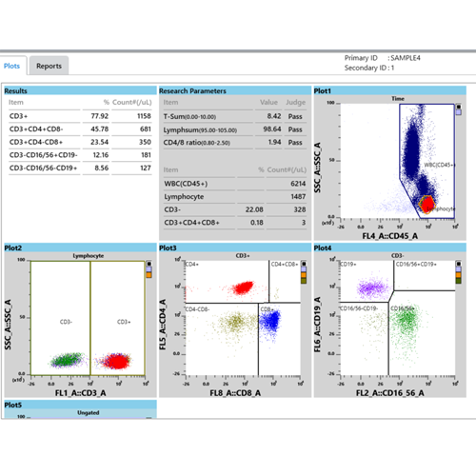Click black legend icon atop Plot1
The height and width of the screenshot is (476, 476).
tap(458, 107)
